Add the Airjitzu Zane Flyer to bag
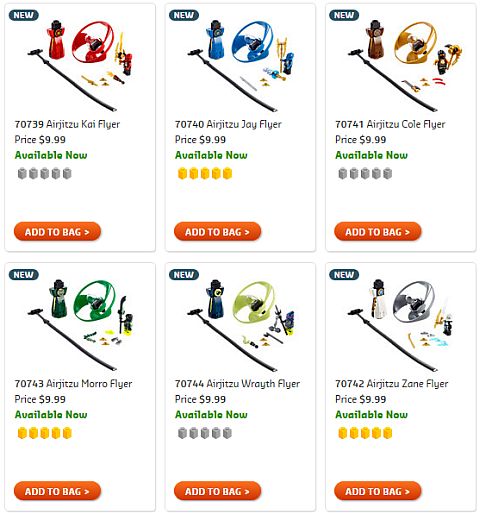 pos(378,491)
